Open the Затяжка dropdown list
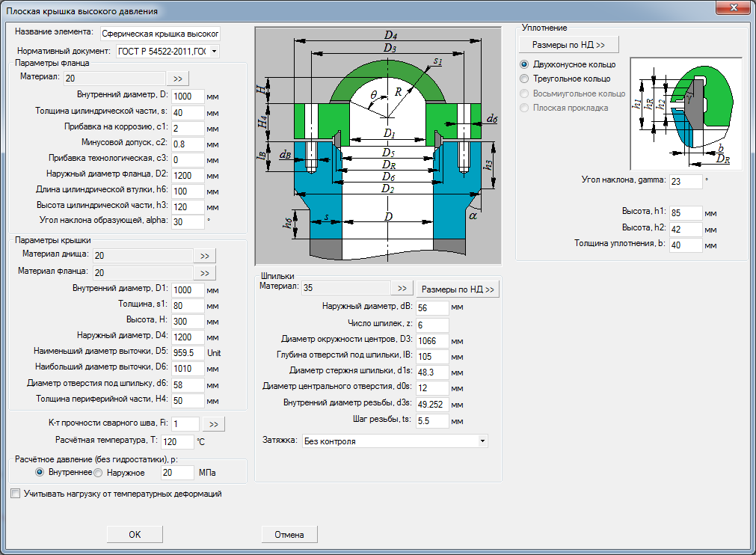The image size is (756, 555). 482,441
